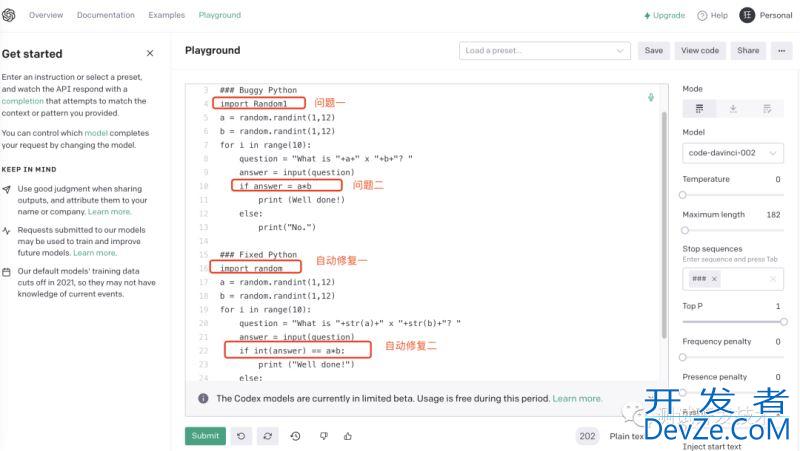
Task: Open the more options ellipsis menu
Action: coord(782,51)
